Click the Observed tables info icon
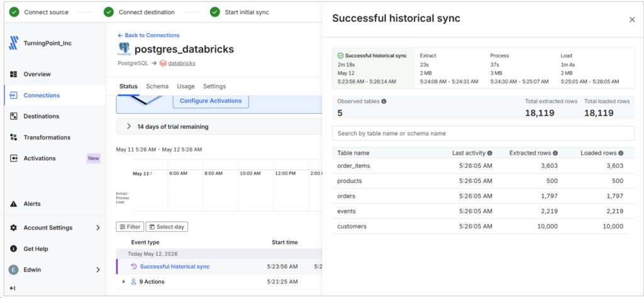 click(384, 101)
